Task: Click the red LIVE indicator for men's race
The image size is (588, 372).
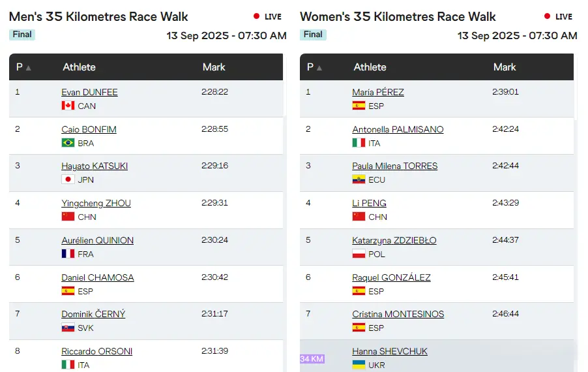Action: (x=268, y=16)
